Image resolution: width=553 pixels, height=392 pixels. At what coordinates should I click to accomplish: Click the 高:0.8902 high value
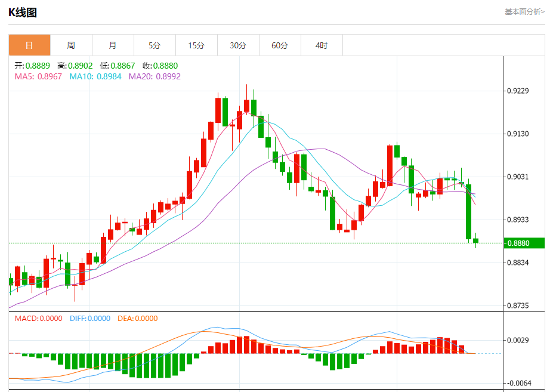click(75, 66)
